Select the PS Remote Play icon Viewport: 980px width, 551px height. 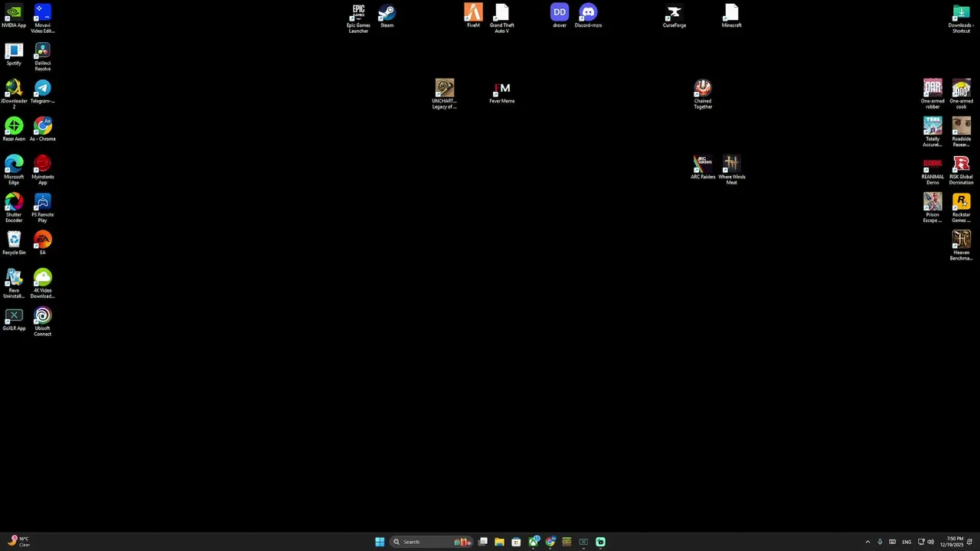tap(43, 208)
